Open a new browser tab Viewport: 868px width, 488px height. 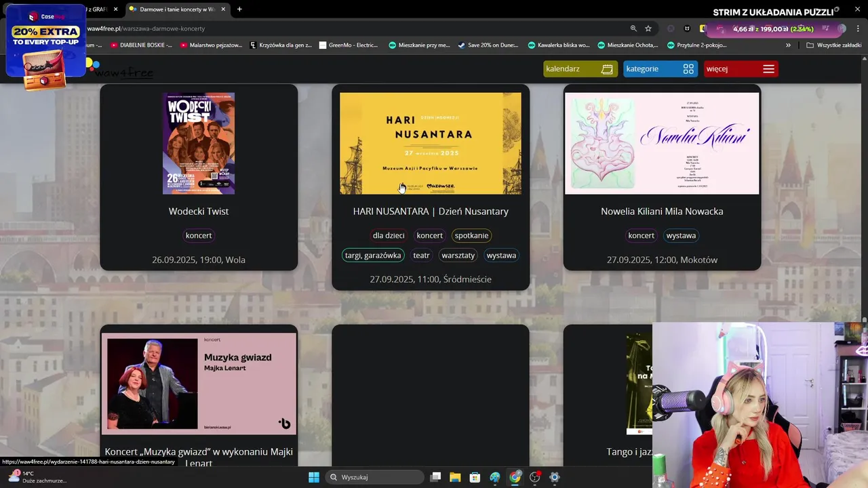239,9
